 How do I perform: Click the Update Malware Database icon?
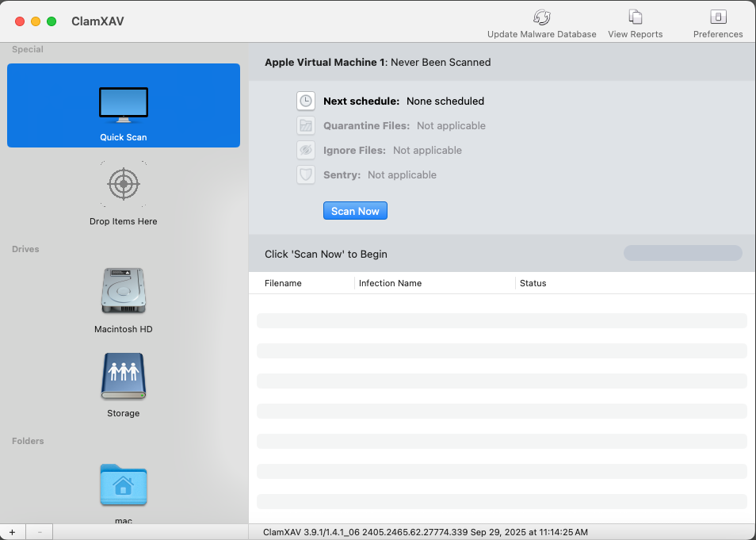tap(541, 17)
